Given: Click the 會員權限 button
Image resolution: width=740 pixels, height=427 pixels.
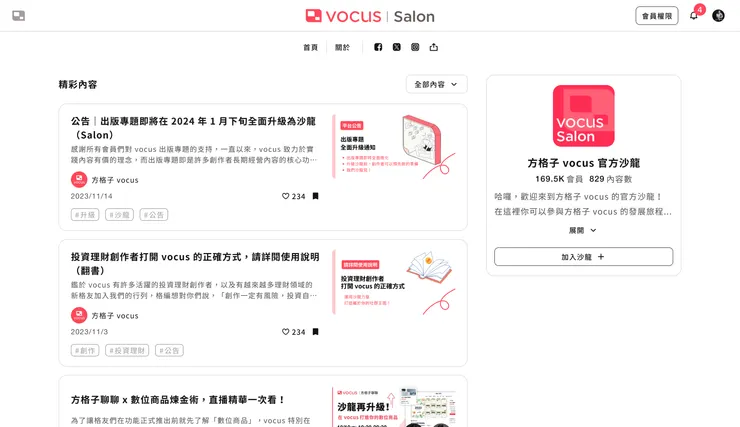Looking at the screenshot, I should [656, 16].
